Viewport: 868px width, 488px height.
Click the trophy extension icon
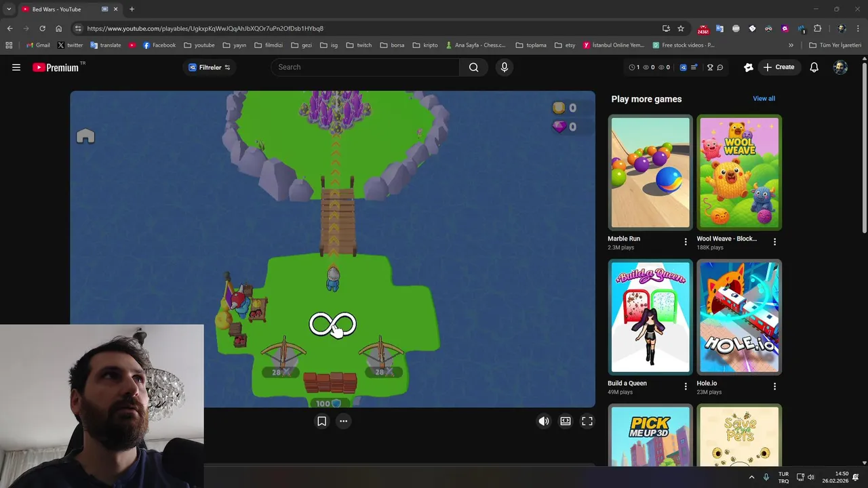click(x=710, y=67)
